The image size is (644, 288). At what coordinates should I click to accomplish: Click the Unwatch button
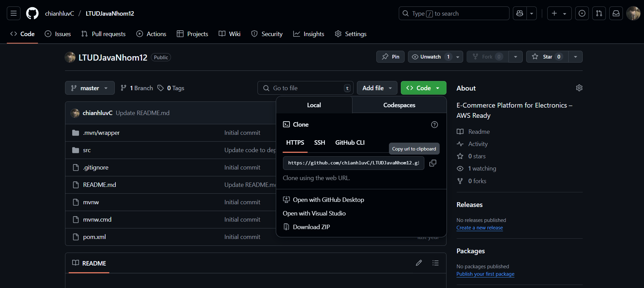pos(436,57)
